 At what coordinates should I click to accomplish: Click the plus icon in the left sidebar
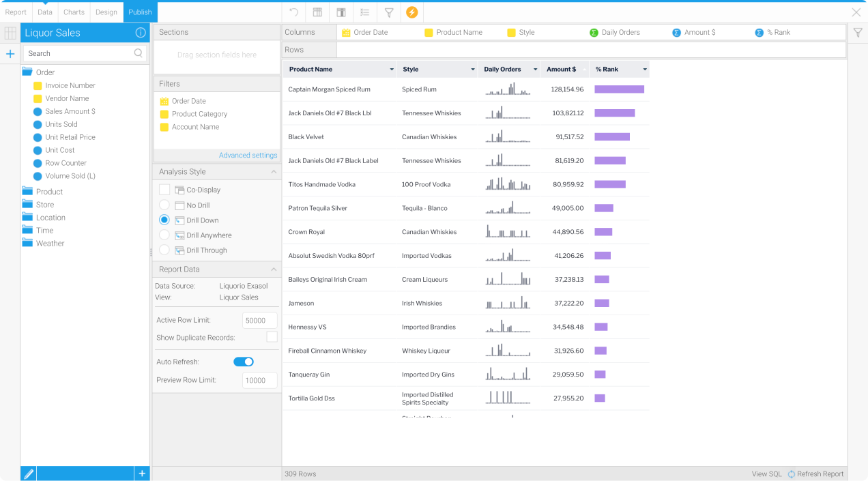(x=10, y=53)
